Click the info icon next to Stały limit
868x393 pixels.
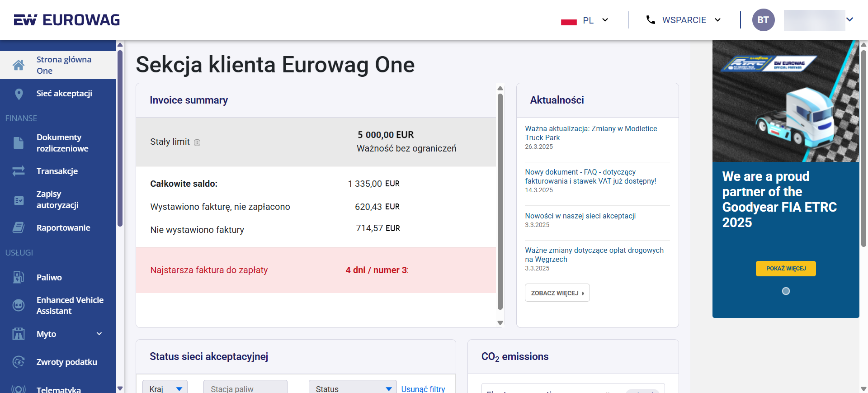(197, 142)
